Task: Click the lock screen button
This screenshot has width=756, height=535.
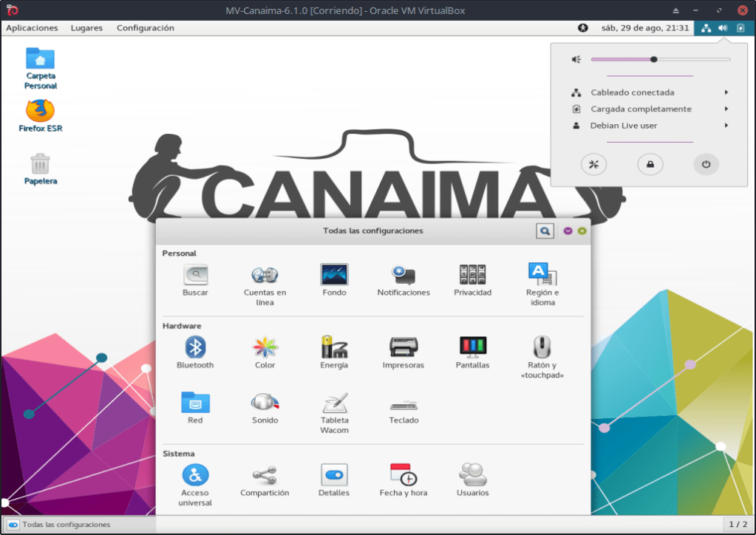Action: pos(650,165)
